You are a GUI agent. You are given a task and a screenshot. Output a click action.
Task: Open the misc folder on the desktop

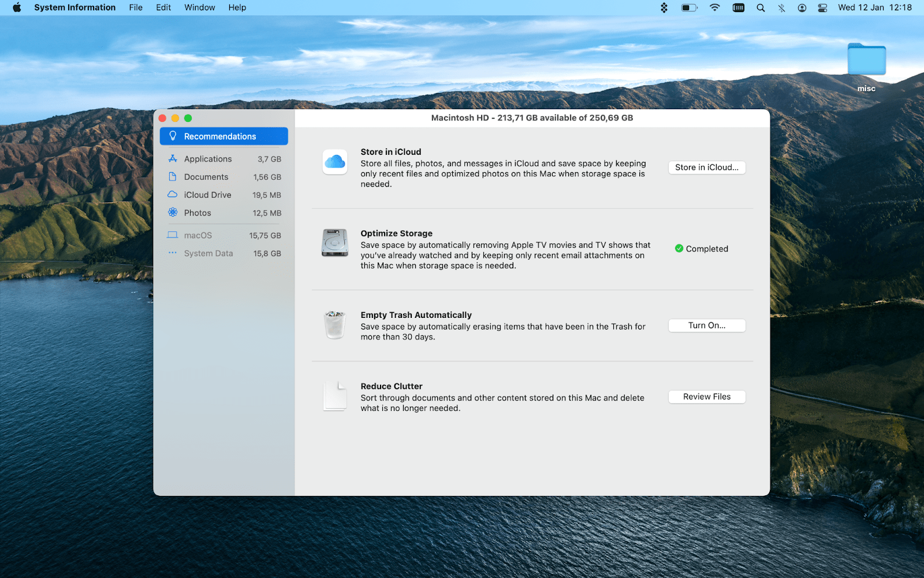coord(866,60)
